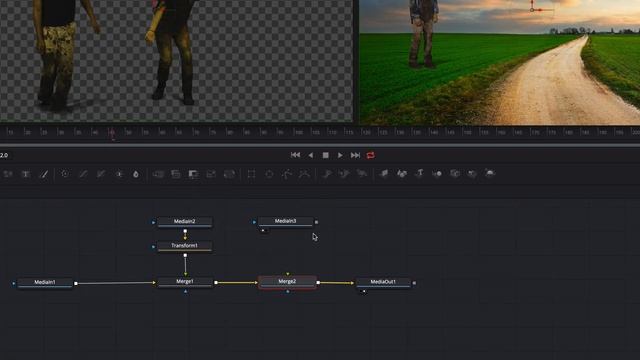The width and height of the screenshot is (640, 360).
Task: Click the blue mask input under Merge1
Action: click(x=185, y=291)
